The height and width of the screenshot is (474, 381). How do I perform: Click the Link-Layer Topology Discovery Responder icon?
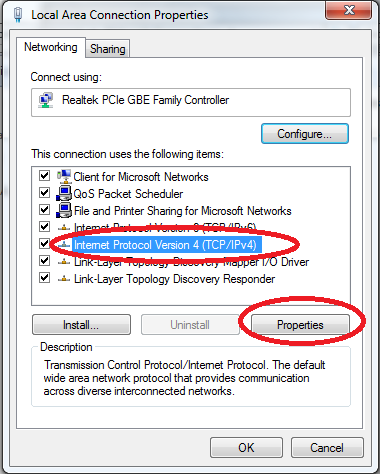[64, 279]
